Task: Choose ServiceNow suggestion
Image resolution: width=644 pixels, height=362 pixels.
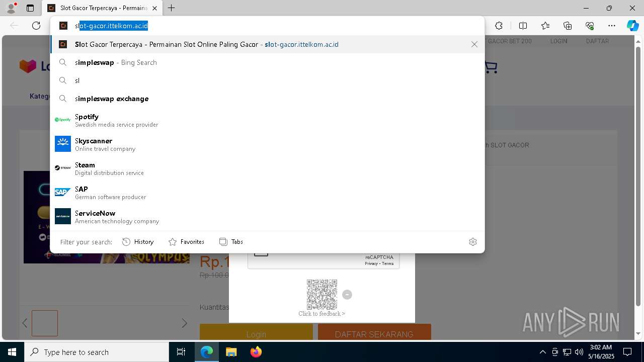Action: [267, 216]
